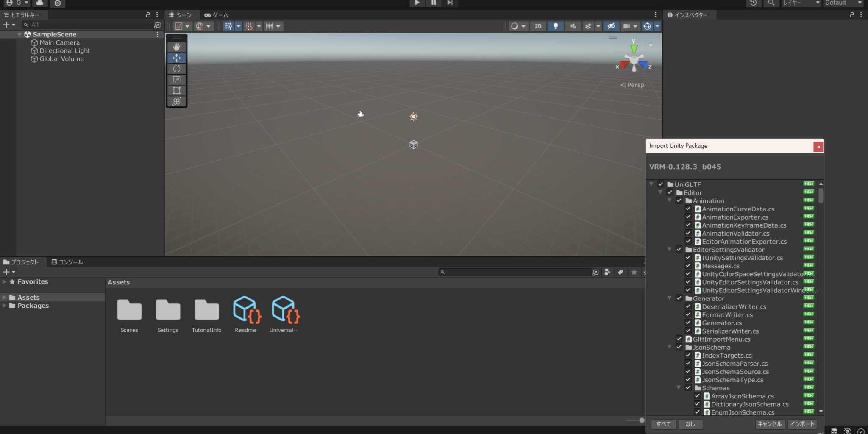Viewport: 868px width, 434px height.
Task: Click favorite search star icon
Action: 634,272
